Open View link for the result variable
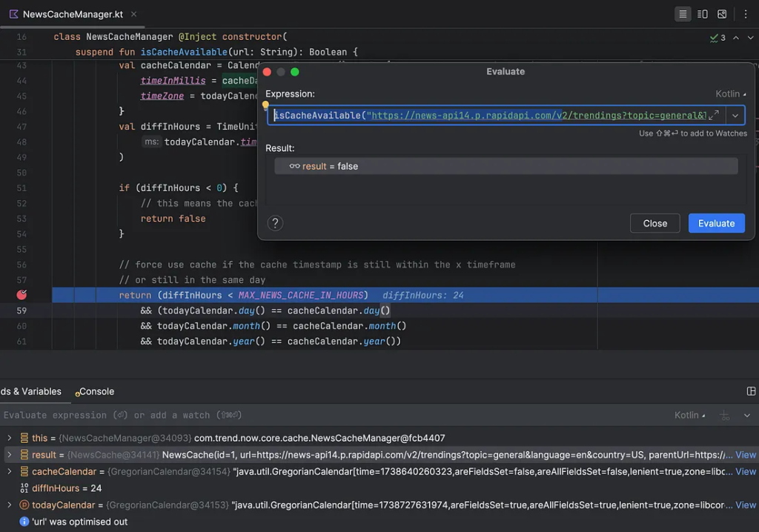Viewport: 759px width, 532px height. 745,455
